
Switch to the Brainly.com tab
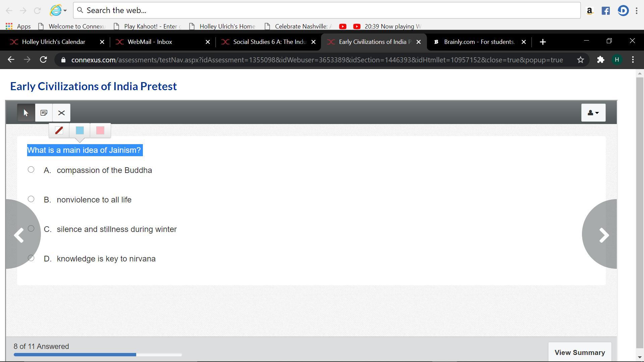[x=479, y=42]
